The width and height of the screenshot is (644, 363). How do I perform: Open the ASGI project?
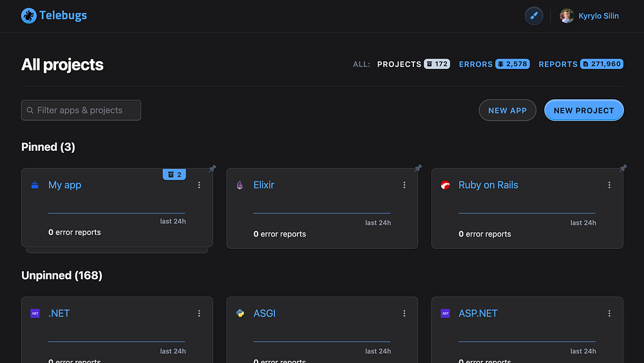click(x=265, y=313)
